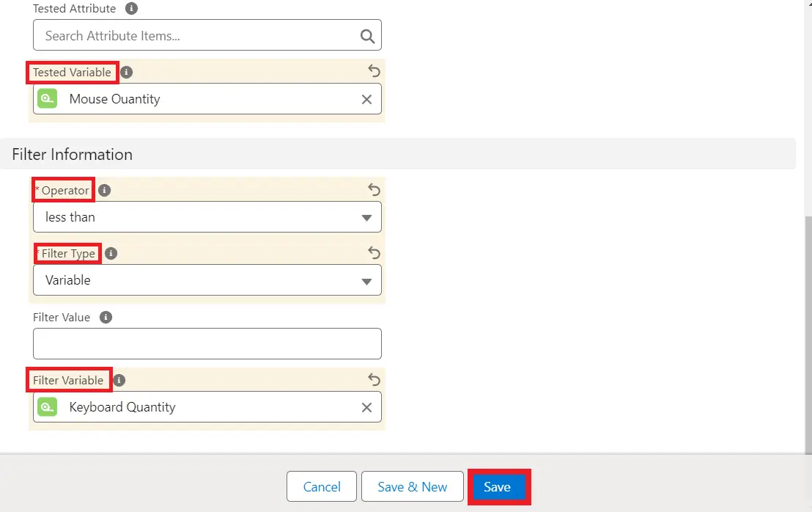
Task: Click the info icon next to Filter Variable
Action: coord(119,380)
